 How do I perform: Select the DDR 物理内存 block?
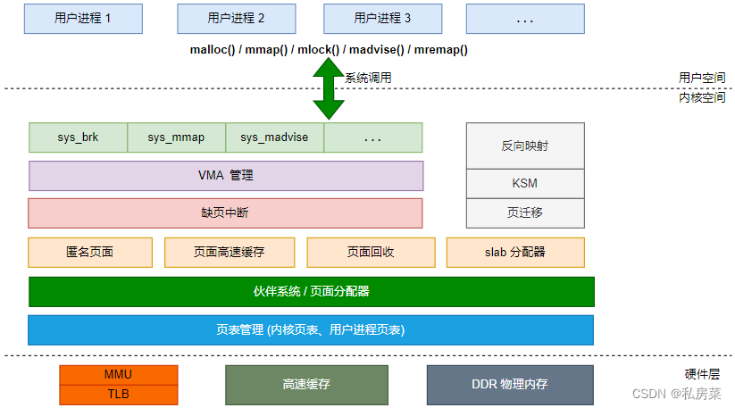(510, 385)
